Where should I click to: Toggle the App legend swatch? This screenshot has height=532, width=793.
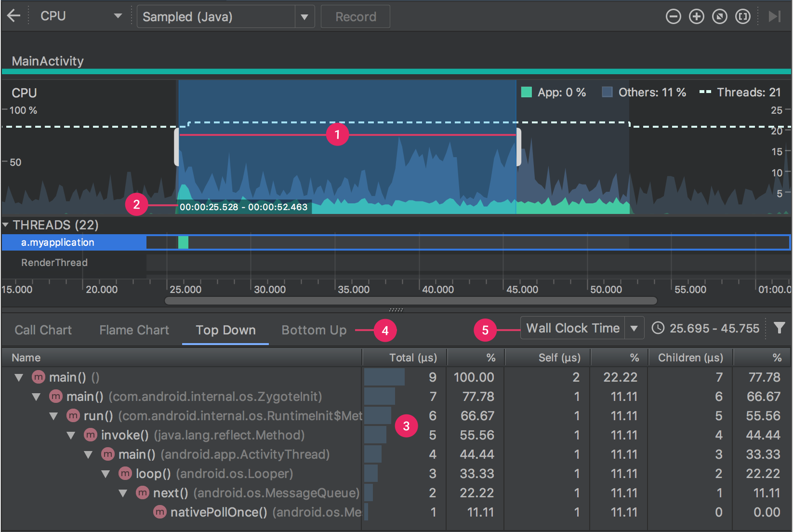pyautogui.click(x=526, y=92)
